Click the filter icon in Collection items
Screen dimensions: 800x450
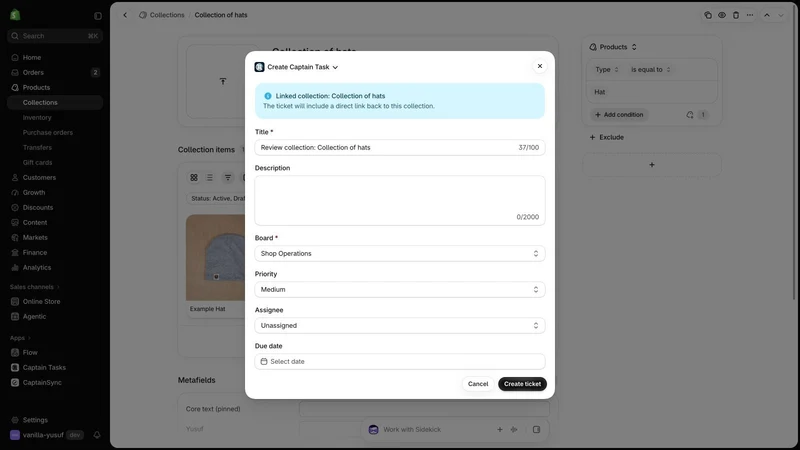point(228,178)
